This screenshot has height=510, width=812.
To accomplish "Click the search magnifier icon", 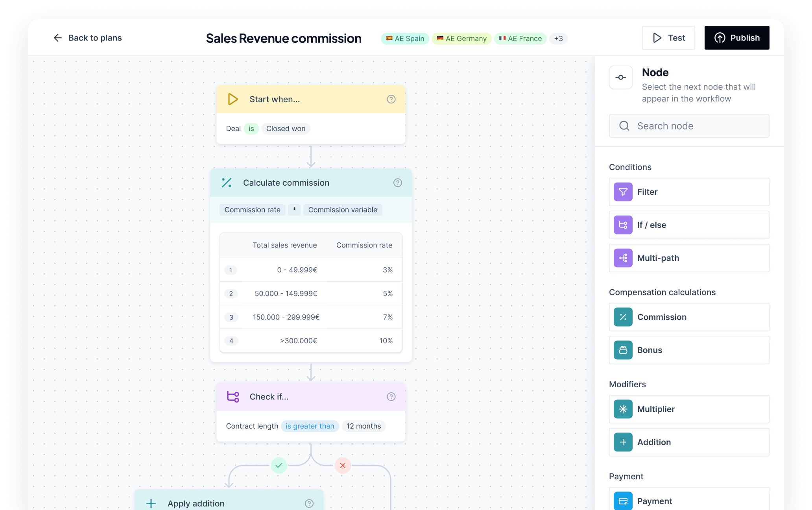I will click(624, 126).
